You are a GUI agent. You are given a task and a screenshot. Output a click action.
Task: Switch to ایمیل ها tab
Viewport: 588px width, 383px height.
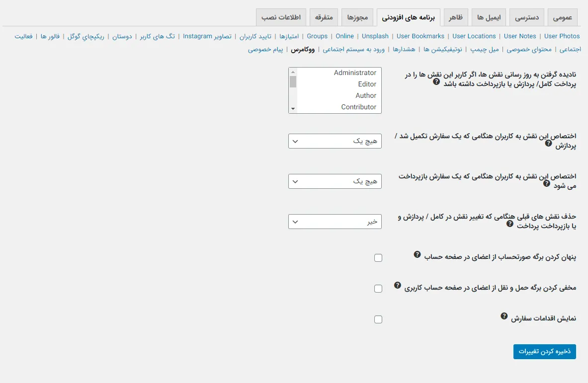(x=489, y=17)
